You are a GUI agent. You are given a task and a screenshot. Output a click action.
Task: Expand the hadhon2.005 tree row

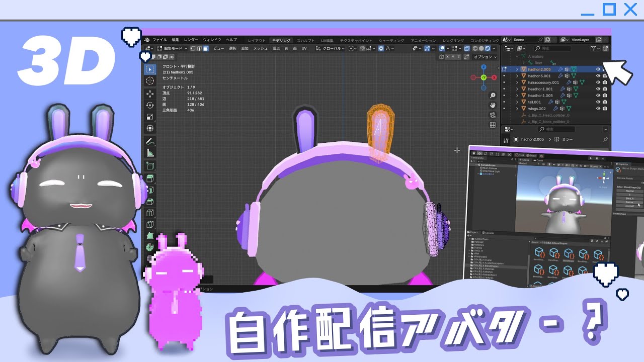click(x=517, y=69)
